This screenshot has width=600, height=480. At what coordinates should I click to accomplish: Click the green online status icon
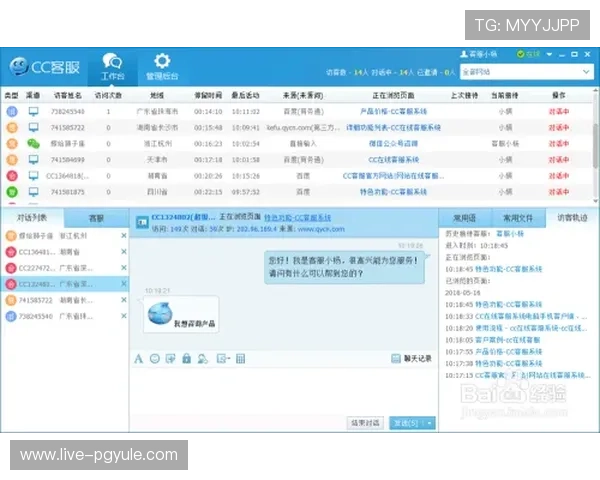click(x=520, y=54)
